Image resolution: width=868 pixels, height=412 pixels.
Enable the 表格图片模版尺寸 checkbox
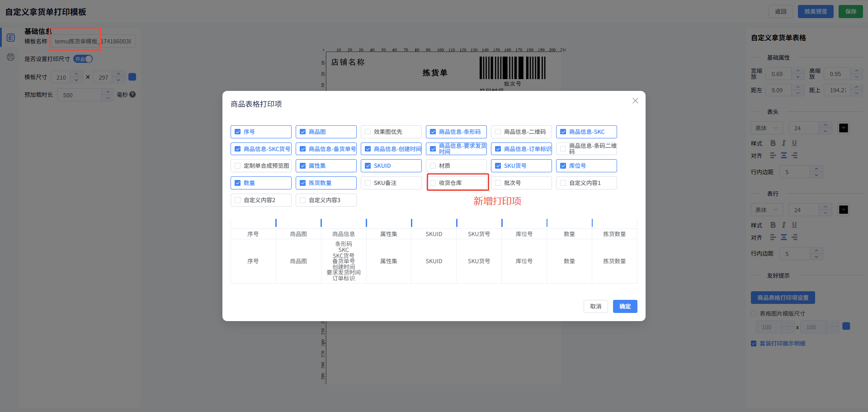coord(754,313)
